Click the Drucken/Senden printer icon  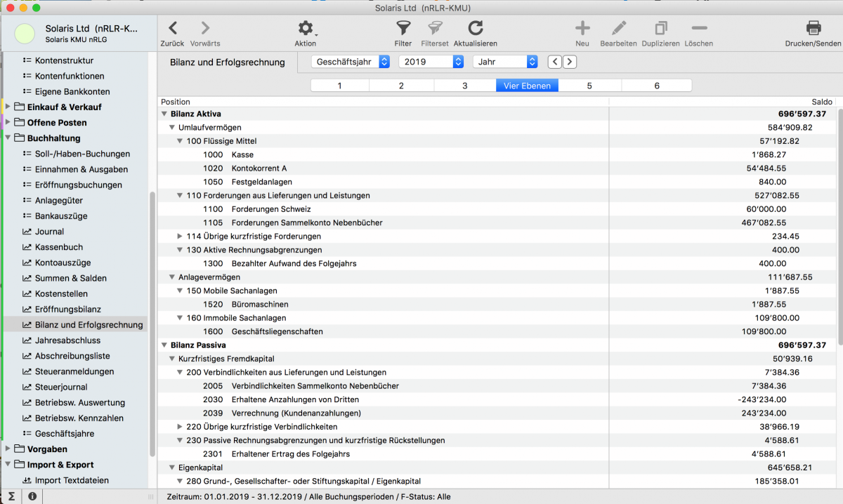(813, 28)
